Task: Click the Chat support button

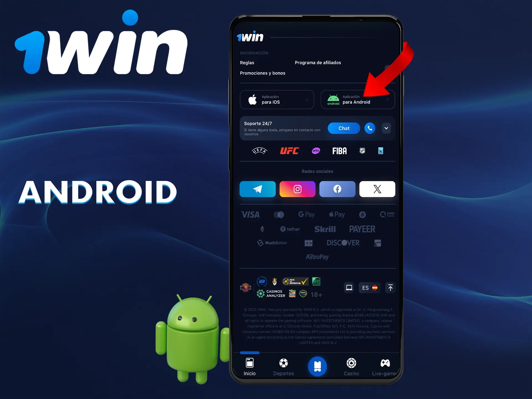Action: point(344,128)
